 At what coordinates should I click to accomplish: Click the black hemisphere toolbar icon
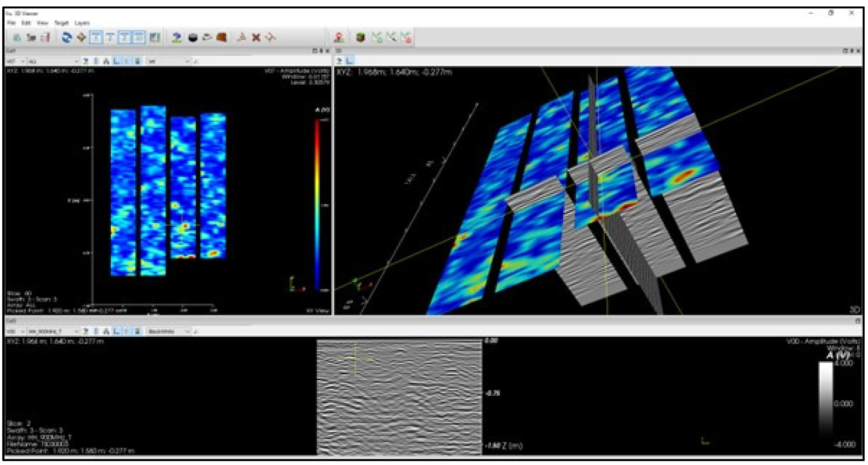pyautogui.click(x=193, y=37)
